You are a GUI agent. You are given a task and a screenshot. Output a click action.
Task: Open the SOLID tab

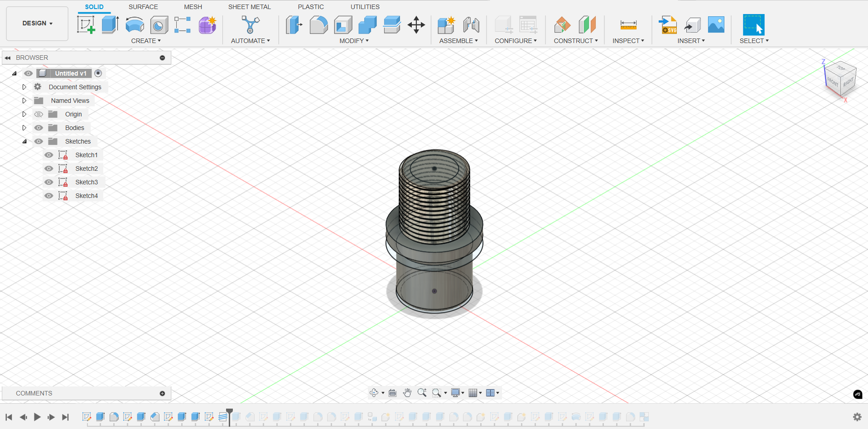click(x=94, y=7)
